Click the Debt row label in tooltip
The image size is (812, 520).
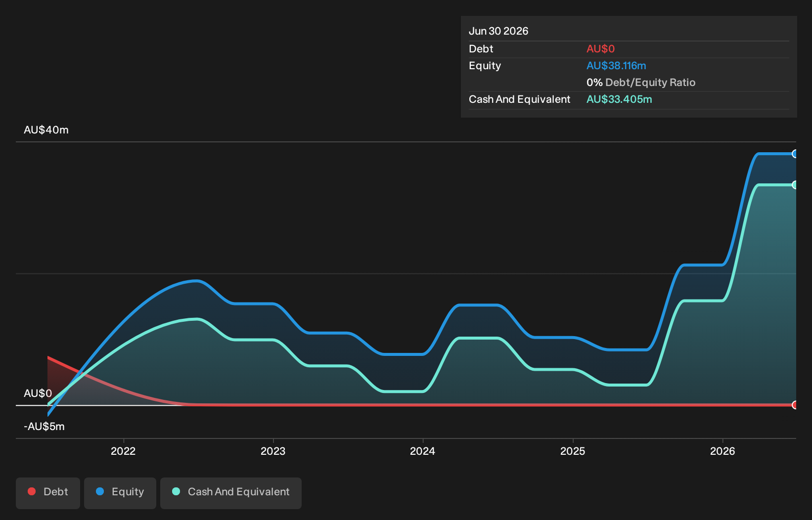(x=481, y=49)
